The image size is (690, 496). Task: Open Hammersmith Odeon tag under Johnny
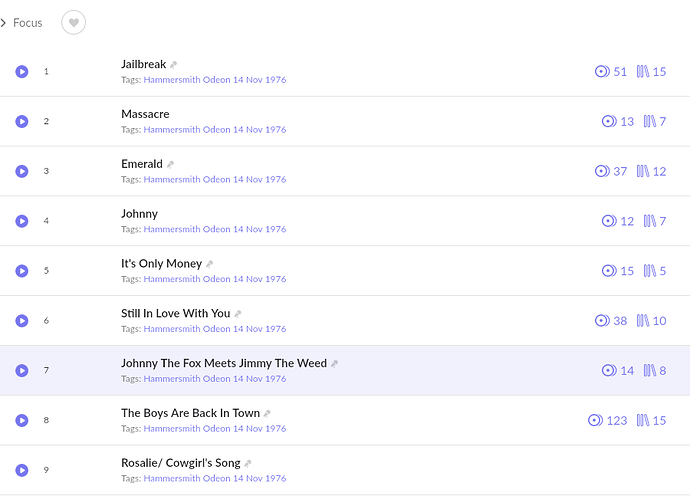tap(215, 229)
